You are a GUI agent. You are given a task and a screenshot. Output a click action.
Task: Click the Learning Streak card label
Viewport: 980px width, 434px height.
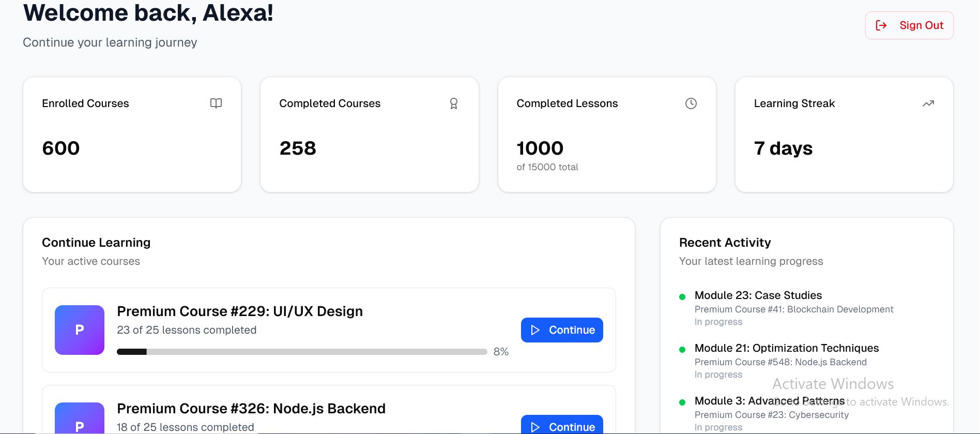(794, 103)
